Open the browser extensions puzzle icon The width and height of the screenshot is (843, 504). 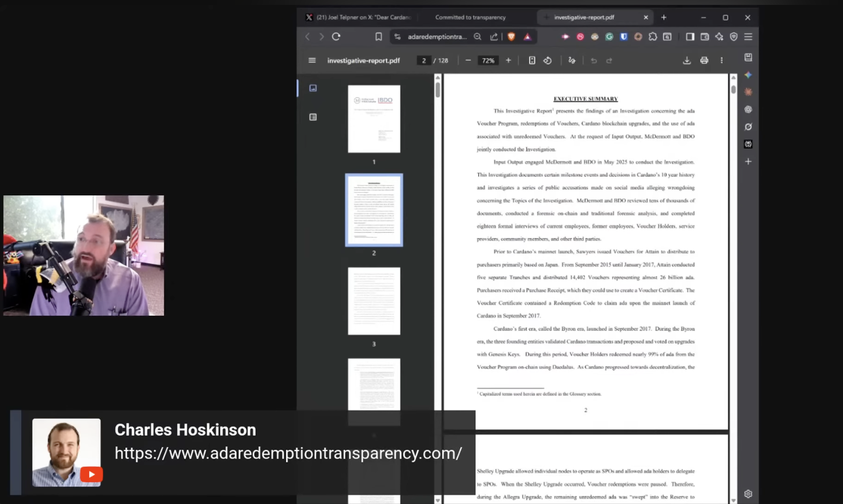tap(652, 37)
